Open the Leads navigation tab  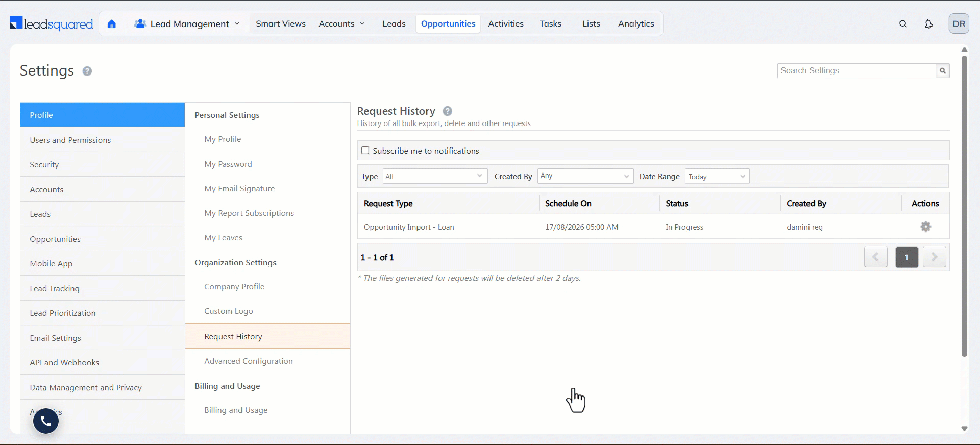394,24
